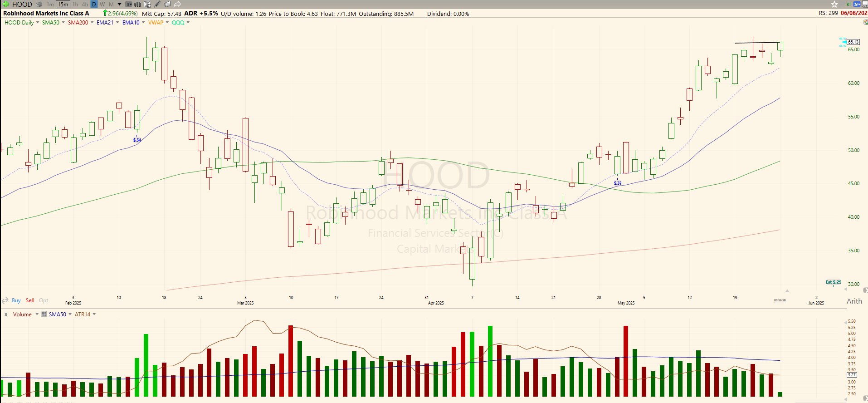Expand the SMA50 price indicator dropdown

63,23
